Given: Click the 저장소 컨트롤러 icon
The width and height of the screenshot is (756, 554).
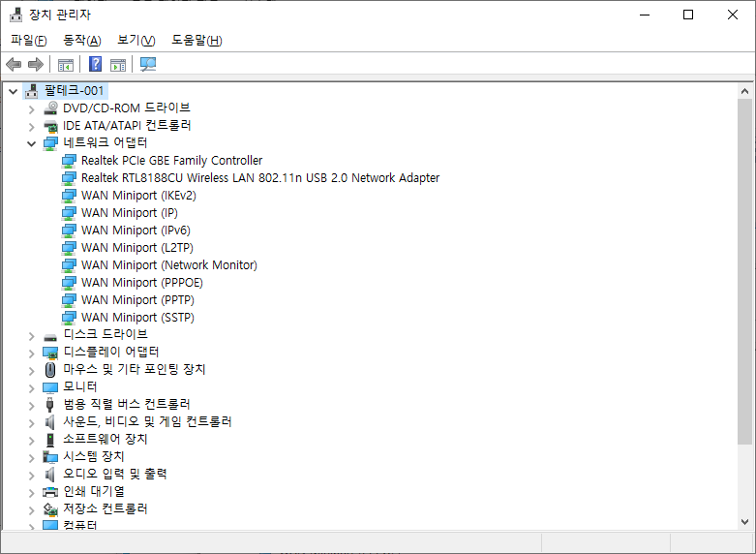Looking at the screenshot, I should click(x=50, y=509).
